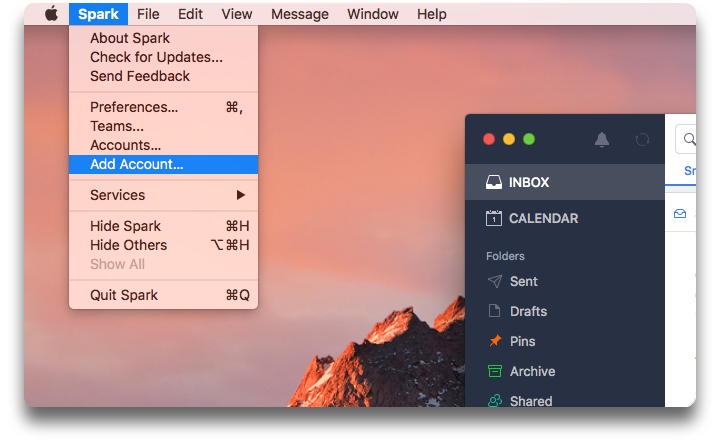Image resolution: width=720 pixels, height=440 pixels.
Task: Open the File menu
Action: click(148, 14)
